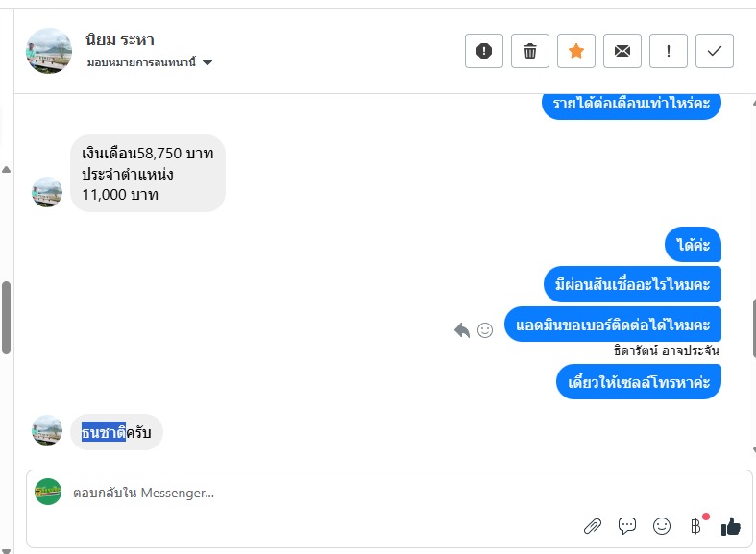756x554 pixels.
Task: Click the Baht payment icon
Action: pos(696,525)
